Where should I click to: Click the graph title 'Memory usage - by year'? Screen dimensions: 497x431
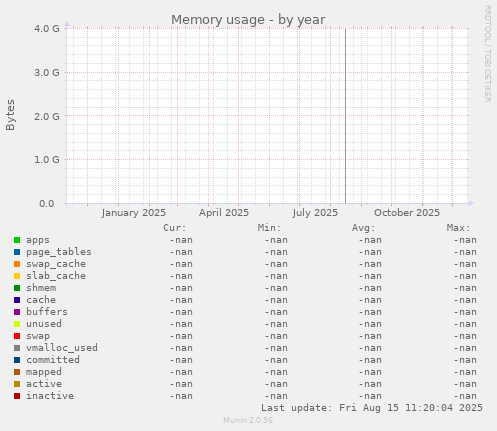pos(248,20)
